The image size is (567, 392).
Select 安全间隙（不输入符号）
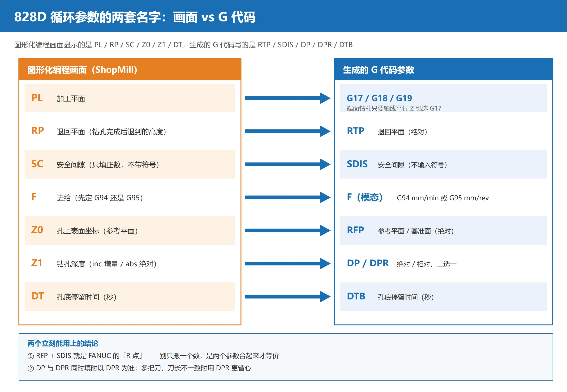point(412,165)
